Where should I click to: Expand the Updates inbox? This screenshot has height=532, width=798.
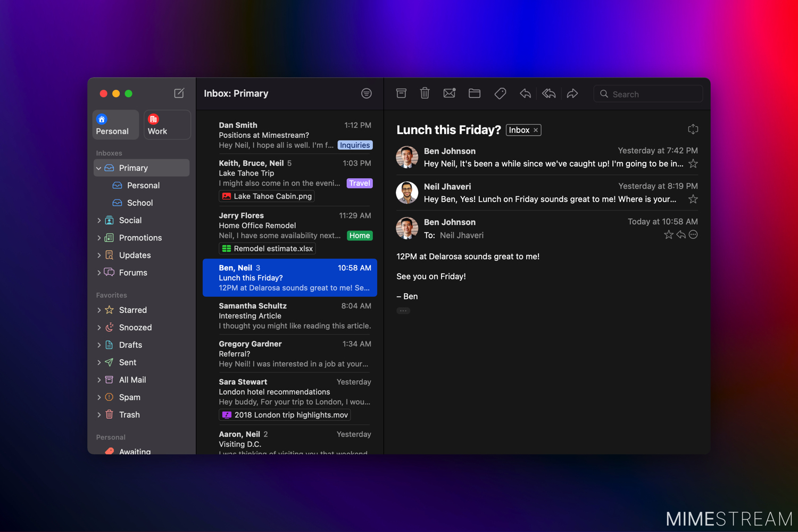click(99, 255)
